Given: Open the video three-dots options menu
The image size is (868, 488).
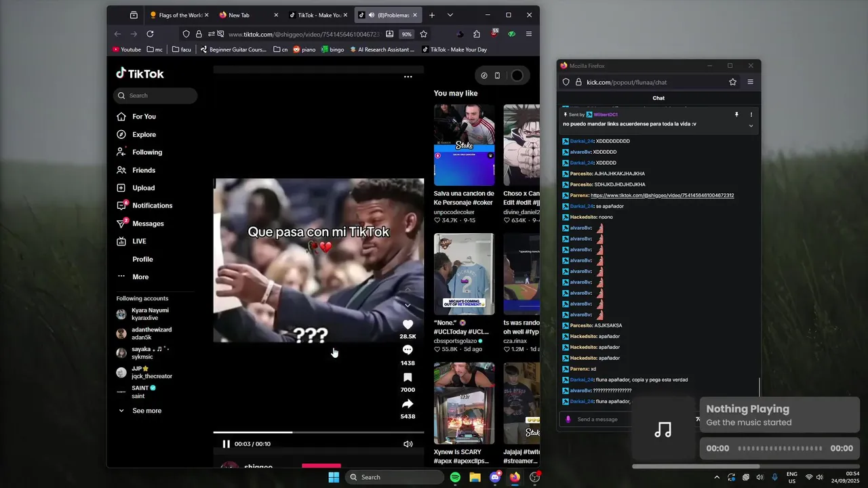Looking at the screenshot, I should click(x=408, y=77).
